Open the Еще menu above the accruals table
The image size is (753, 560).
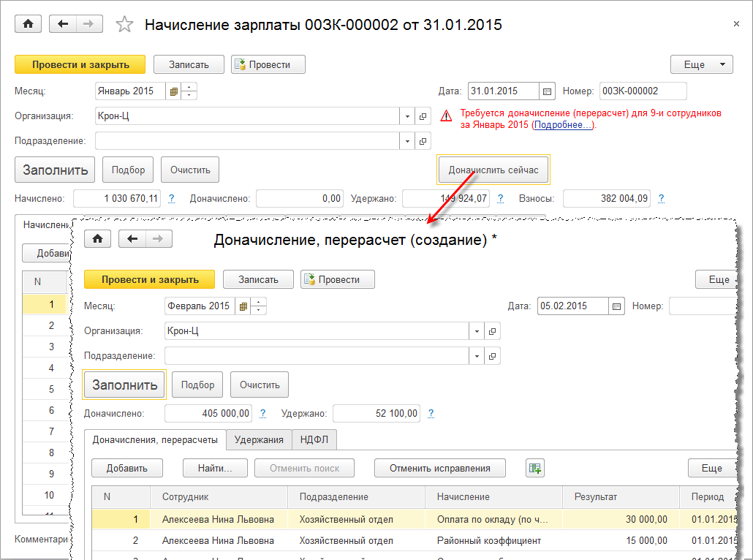(712, 468)
